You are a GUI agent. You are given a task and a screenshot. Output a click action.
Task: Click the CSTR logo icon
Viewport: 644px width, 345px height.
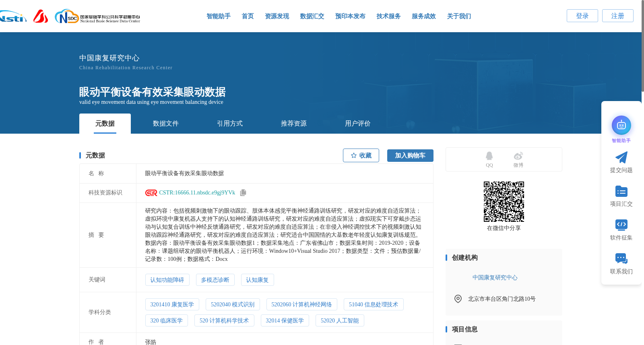click(151, 193)
